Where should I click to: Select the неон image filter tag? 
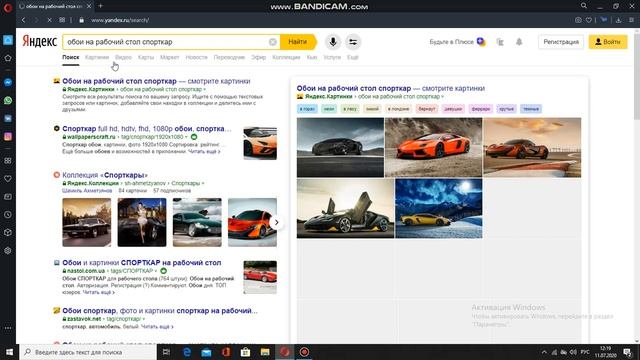tap(329, 109)
